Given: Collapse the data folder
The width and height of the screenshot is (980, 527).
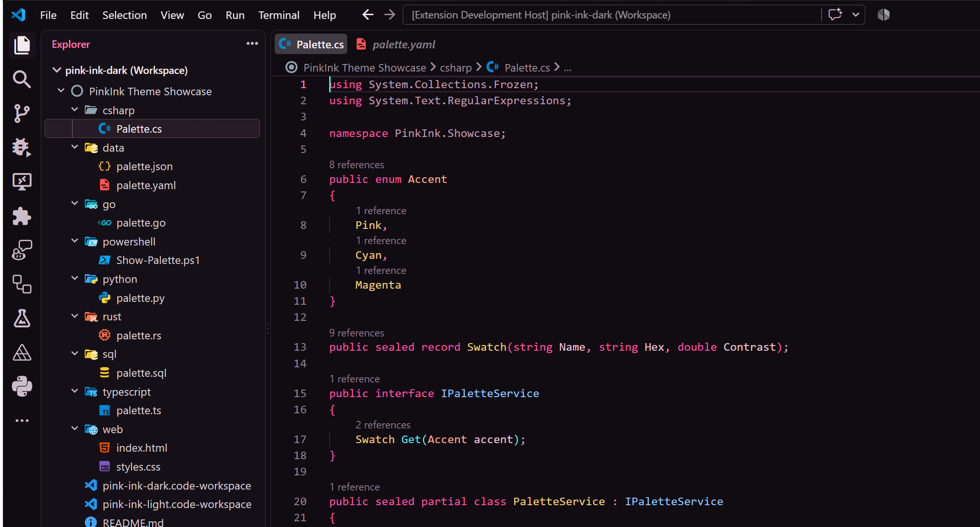Looking at the screenshot, I should tap(74, 147).
